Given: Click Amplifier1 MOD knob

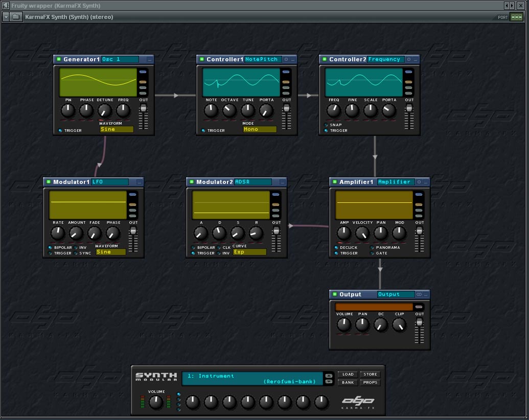Looking at the screenshot, I should click(x=399, y=234).
